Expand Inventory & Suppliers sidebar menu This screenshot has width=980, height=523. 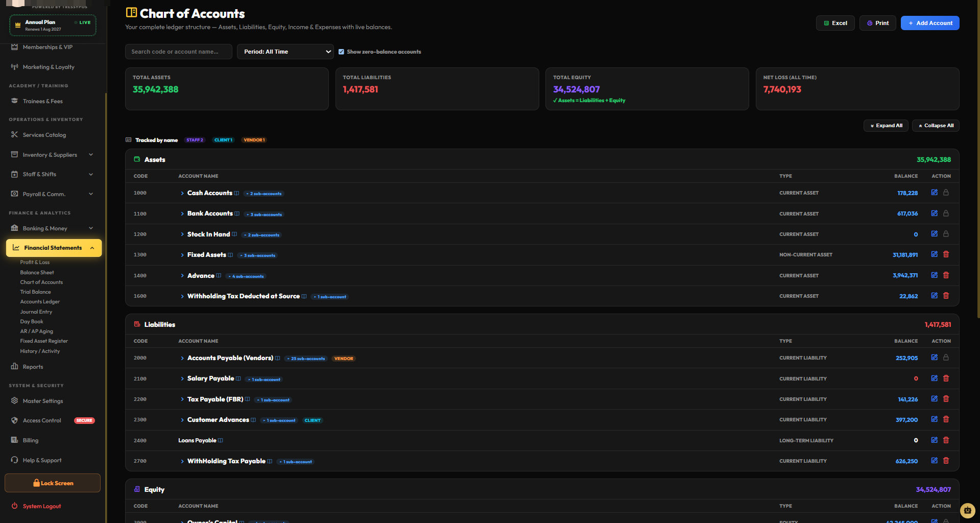[x=53, y=155]
